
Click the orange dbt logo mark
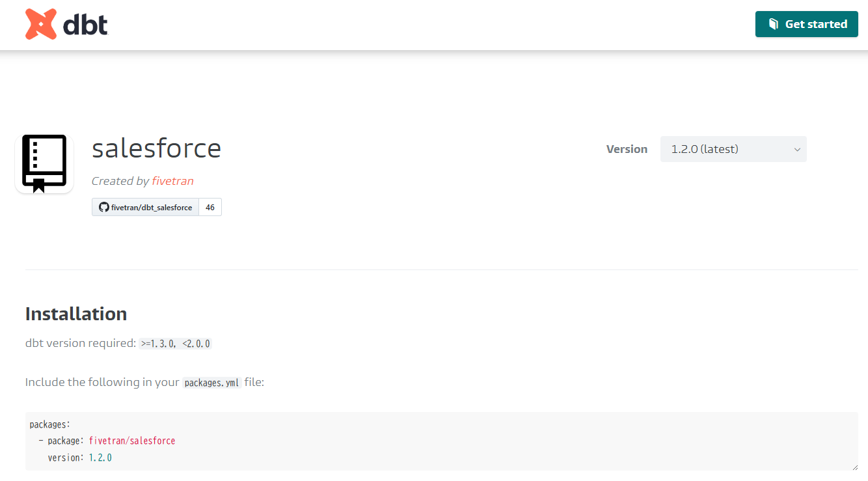(42, 24)
